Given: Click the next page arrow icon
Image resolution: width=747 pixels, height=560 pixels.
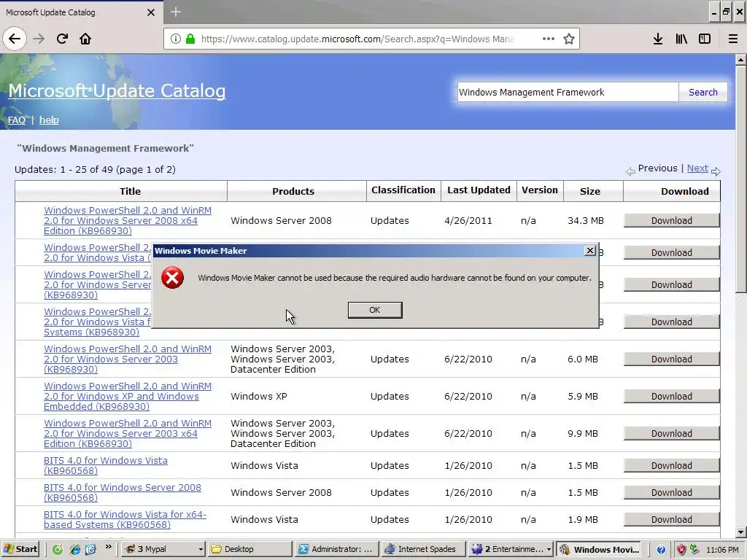Looking at the screenshot, I should pos(716,171).
